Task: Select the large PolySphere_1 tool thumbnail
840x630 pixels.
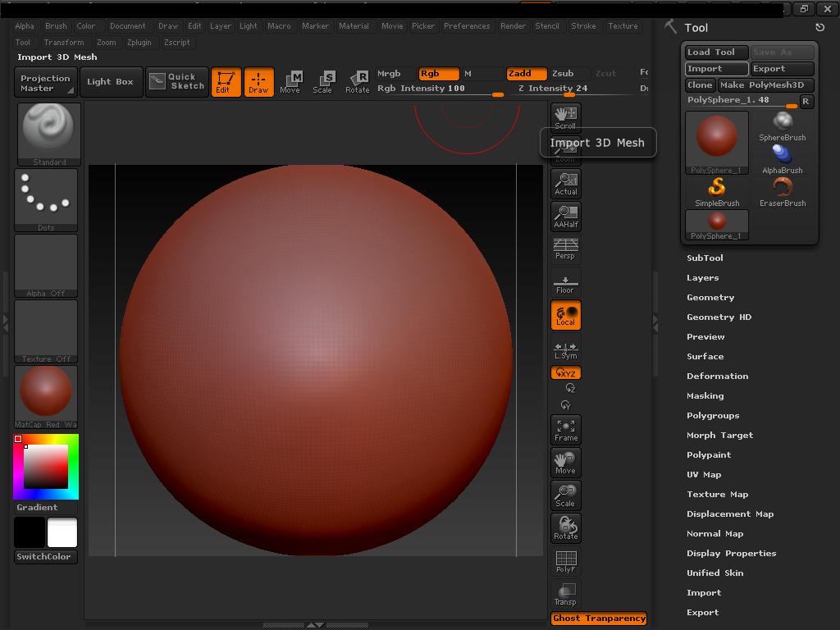Action: point(717,143)
